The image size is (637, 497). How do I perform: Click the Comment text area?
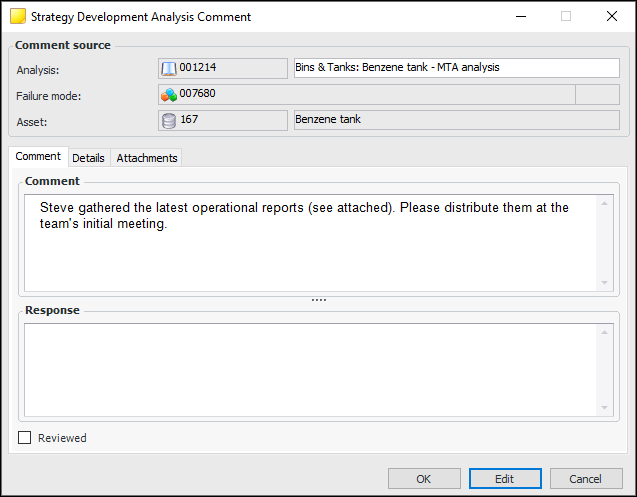point(310,250)
